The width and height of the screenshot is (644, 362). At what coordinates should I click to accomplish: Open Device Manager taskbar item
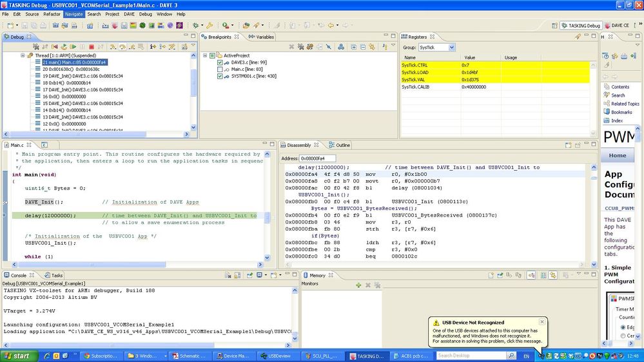pos(233,356)
